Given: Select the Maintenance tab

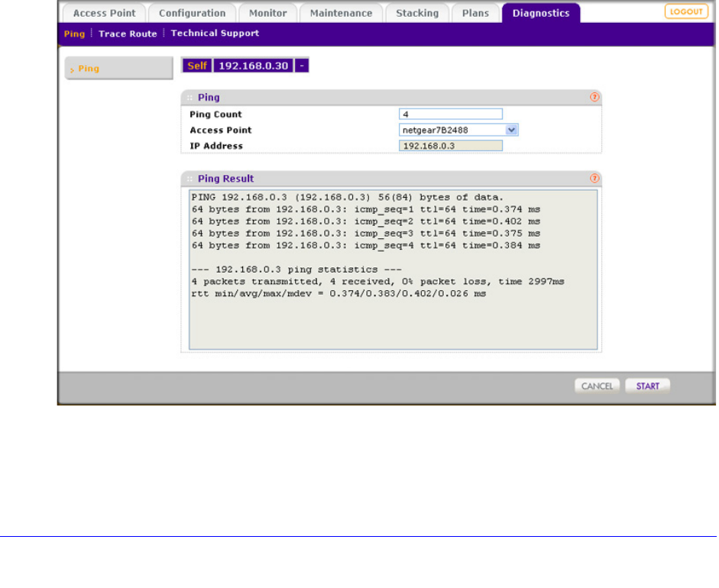Looking at the screenshot, I should click(x=341, y=13).
